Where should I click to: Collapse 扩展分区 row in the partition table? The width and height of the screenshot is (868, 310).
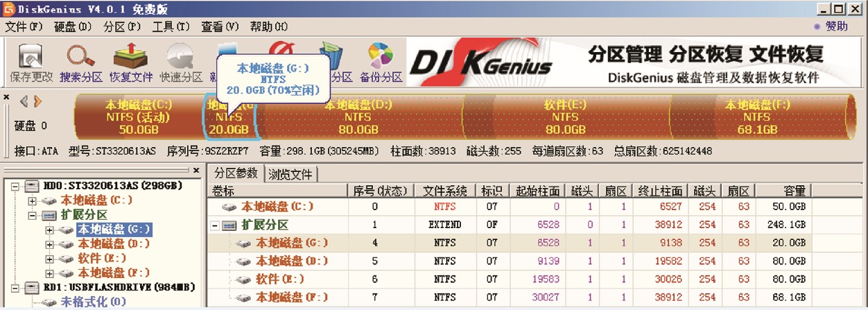215,225
